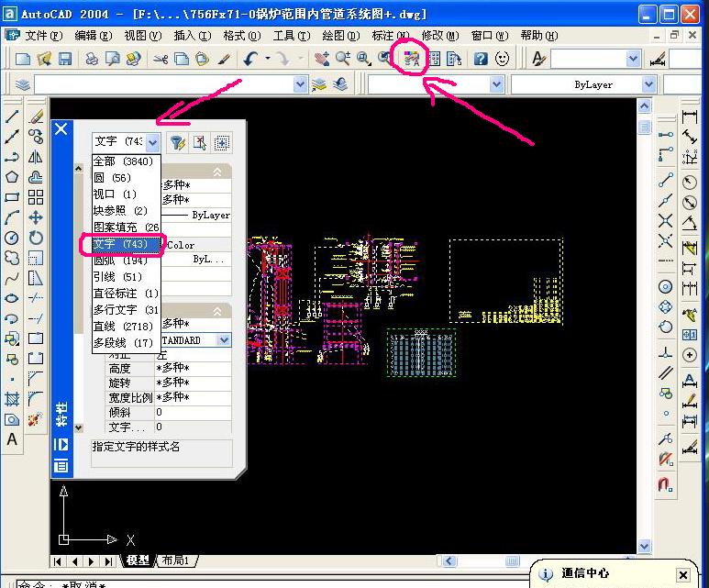The height and width of the screenshot is (588, 709).
Task: Open the 视图(V) menu
Action: click(143, 35)
